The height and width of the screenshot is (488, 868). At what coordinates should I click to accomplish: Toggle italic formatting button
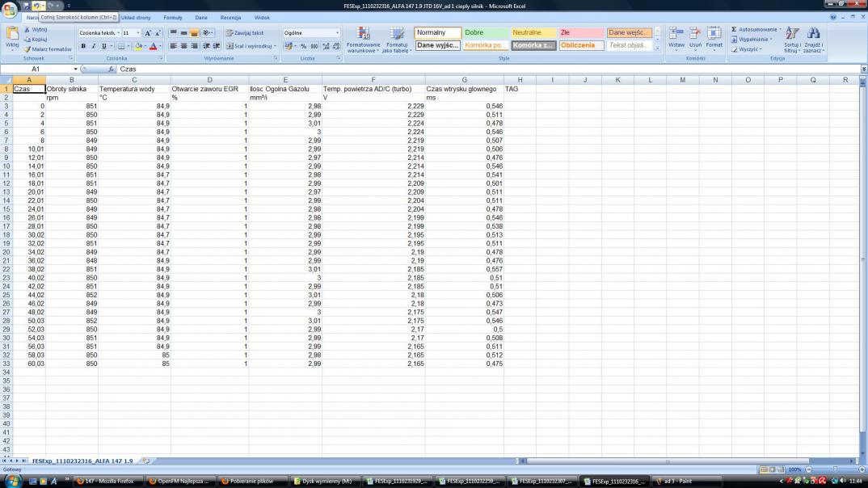[93, 46]
